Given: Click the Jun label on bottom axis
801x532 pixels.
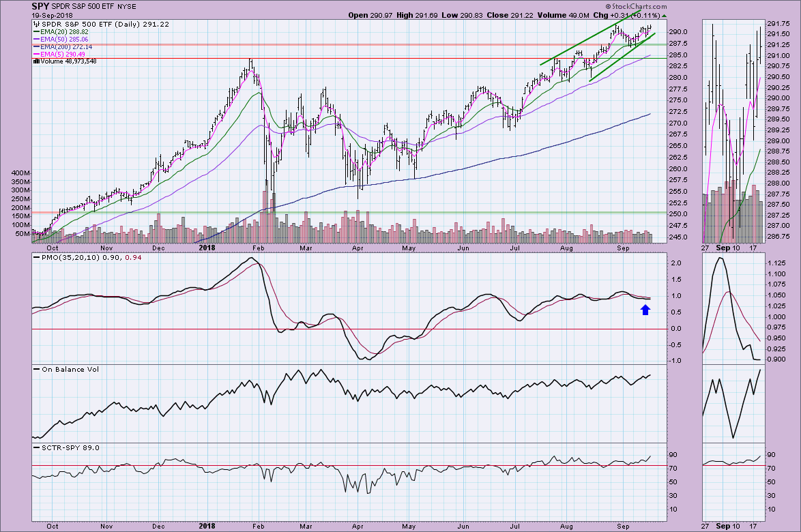Looking at the screenshot, I should tap(463, 526).
